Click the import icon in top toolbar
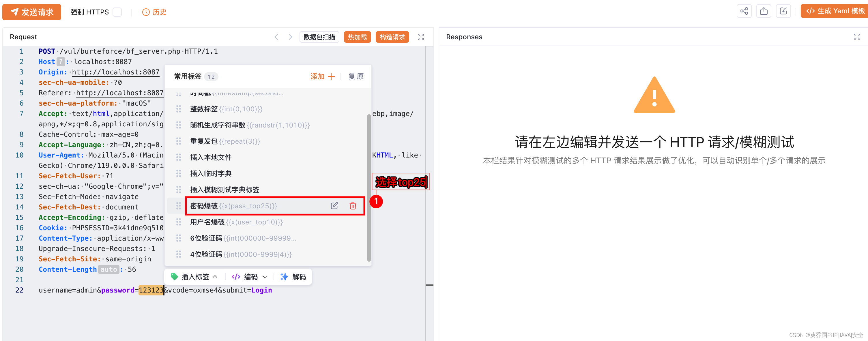This screenshot has height=341, width=868. [x=783, y=11]
